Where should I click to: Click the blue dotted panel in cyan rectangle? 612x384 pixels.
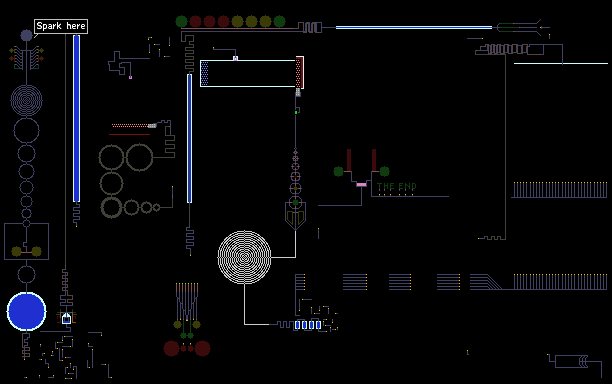205,73
